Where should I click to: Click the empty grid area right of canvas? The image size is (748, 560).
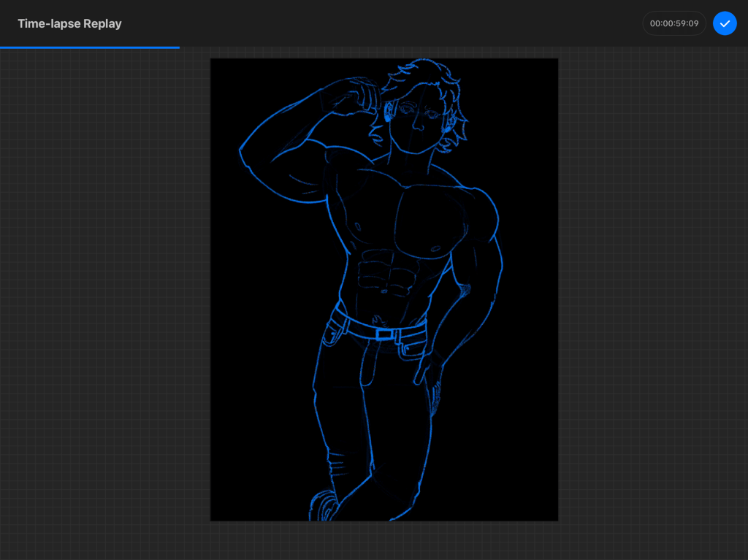pyautogui.click(x=650, y=292)
